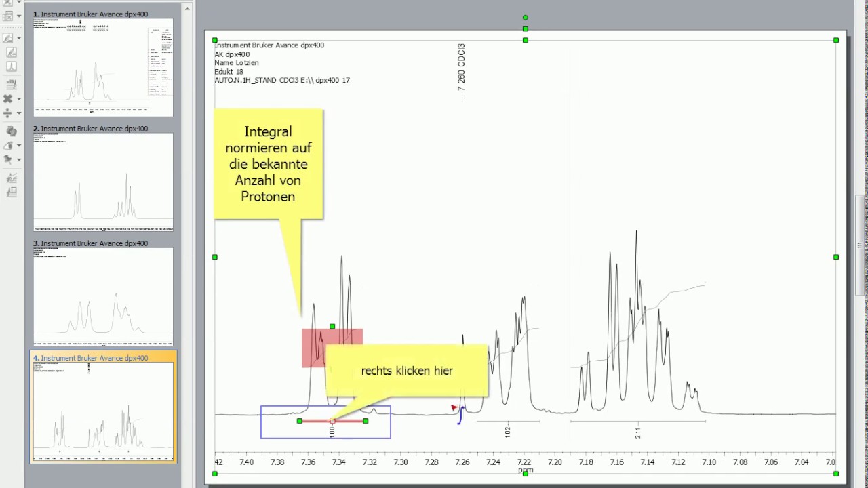This screenshot has width=868, height=488.
Task: Click the bold X delete icon
Action: [x=8, y=99]
